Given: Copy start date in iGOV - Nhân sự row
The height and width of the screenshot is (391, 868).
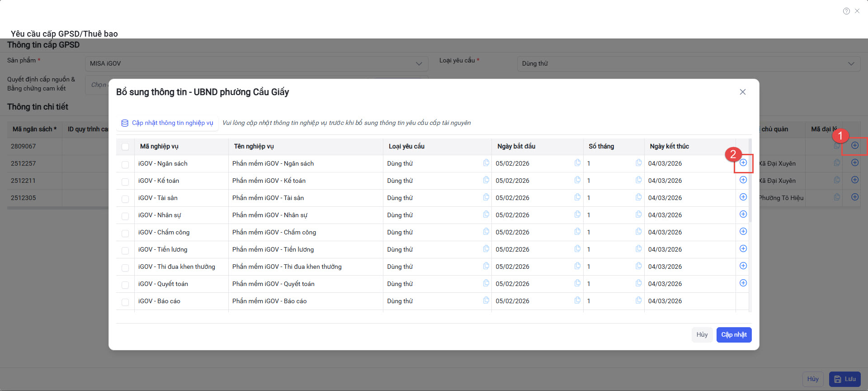Looking at the screenshot, I should point(577,214).
